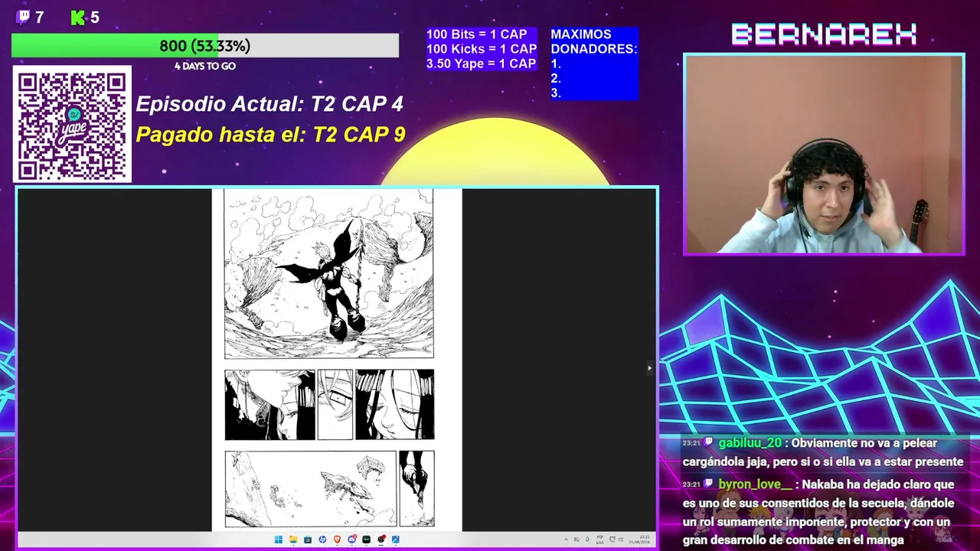The image size is (980, 551).
Task: Launch Microsoft Store from the taskbar
Action: [307, 540]
